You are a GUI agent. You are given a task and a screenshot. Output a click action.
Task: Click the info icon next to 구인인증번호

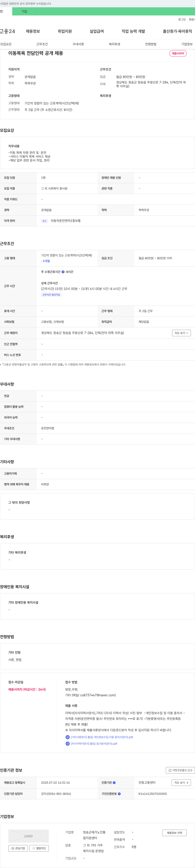point(119,793)
